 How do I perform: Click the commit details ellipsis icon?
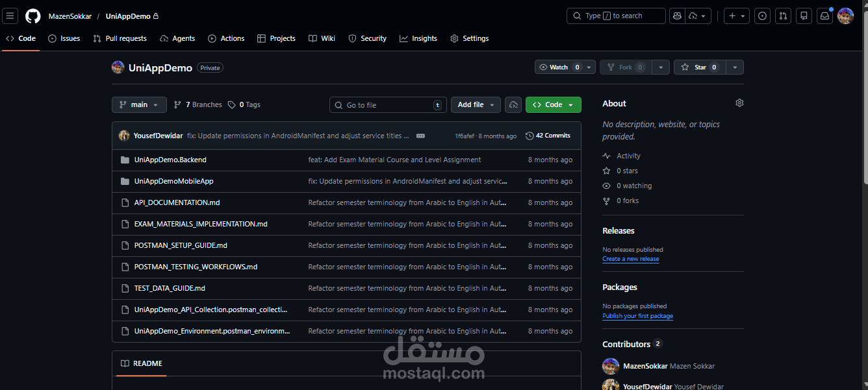(x=420, y=136)
